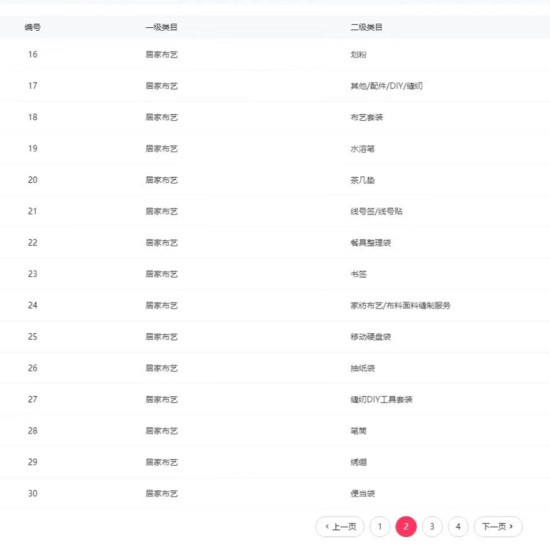Select the highlighted page 2 button
Viewport: 550px width, 549px height.
[x=406, y=526]
